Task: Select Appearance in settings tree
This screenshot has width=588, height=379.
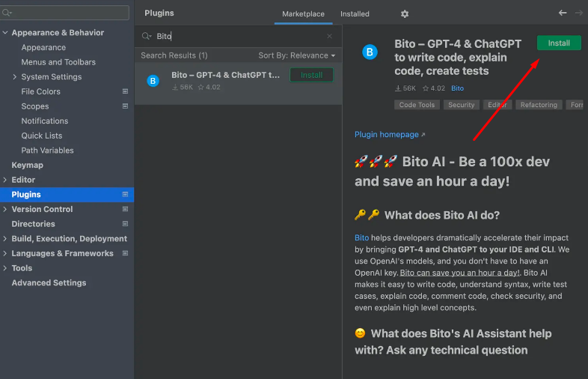Action: click(x=43, y=47)
